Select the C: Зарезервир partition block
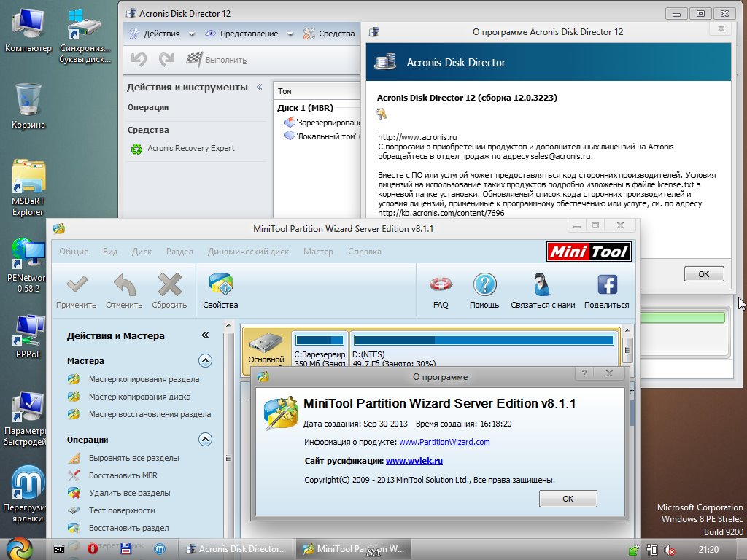Viewport: 747px width, 560px height. click(320, 349)
